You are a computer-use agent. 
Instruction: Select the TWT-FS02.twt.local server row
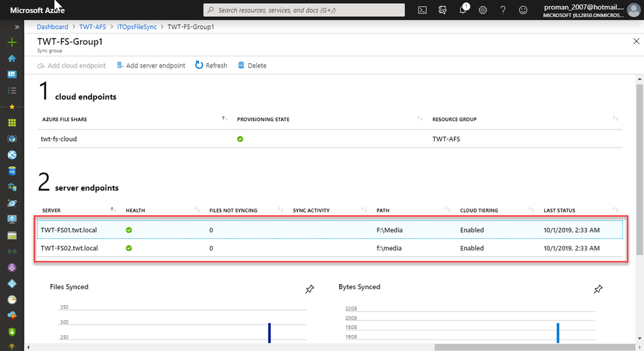[x=330, y=248]
